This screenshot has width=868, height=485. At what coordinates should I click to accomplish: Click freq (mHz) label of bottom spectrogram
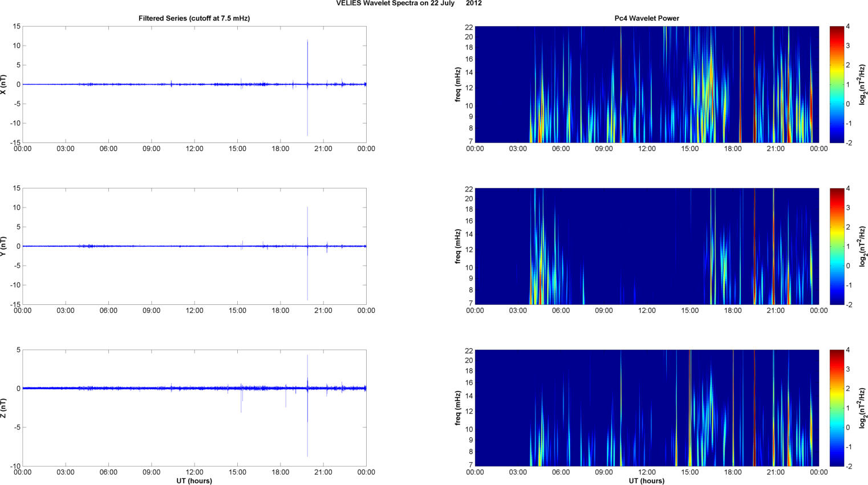458,408
